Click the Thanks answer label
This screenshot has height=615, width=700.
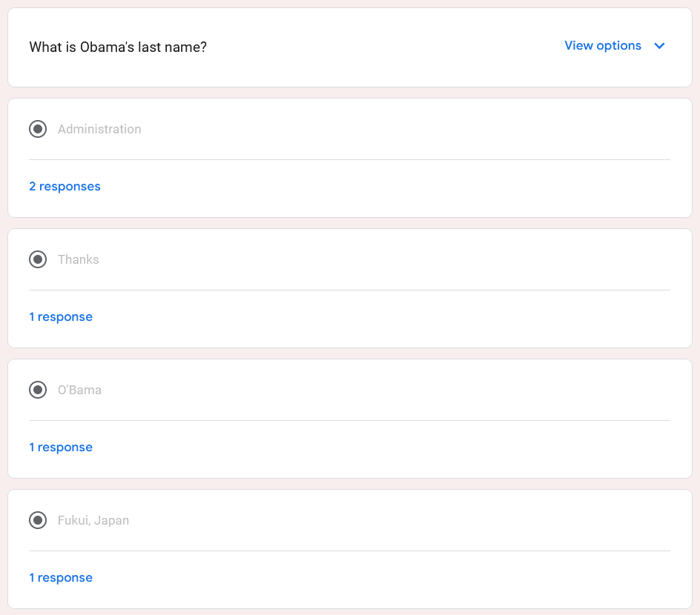coord(79,259)
